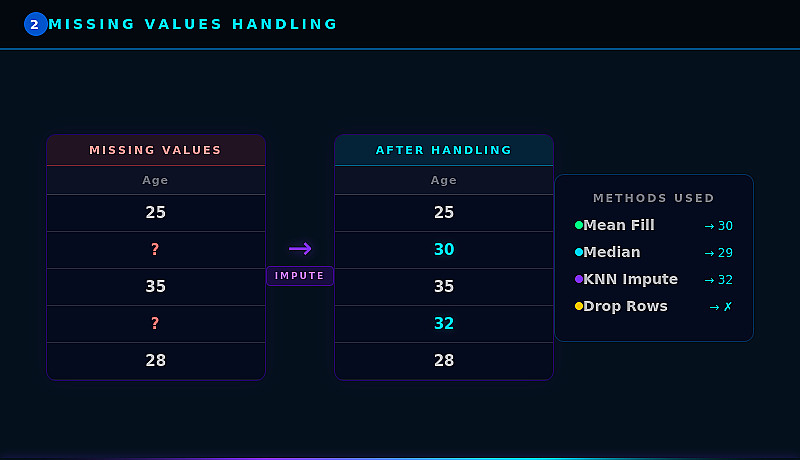Choose the KNN Impute method
Screen dimensions: 800x460
(630, 279)
